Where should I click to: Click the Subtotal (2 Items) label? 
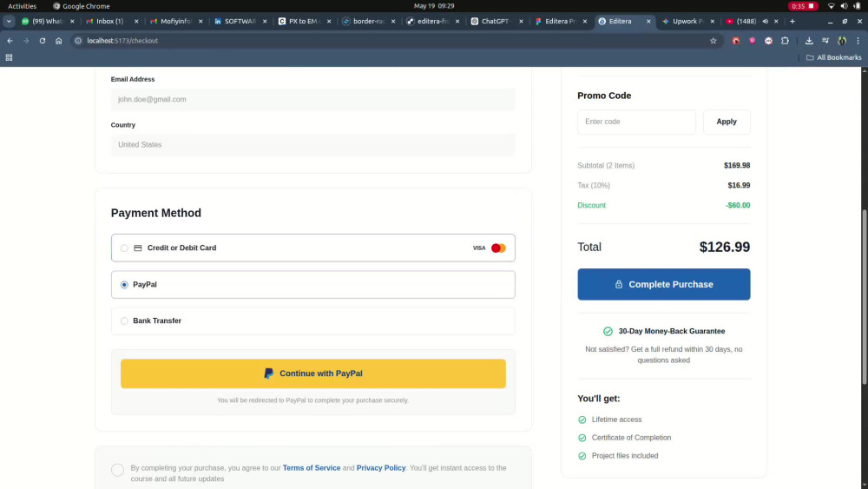tap(606, 166)
